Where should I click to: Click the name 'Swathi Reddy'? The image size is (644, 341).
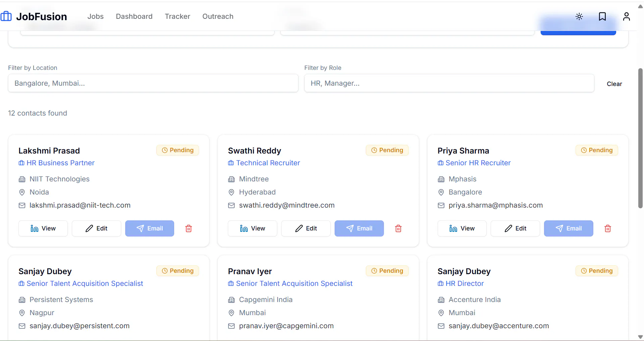(x=254, y=151)
